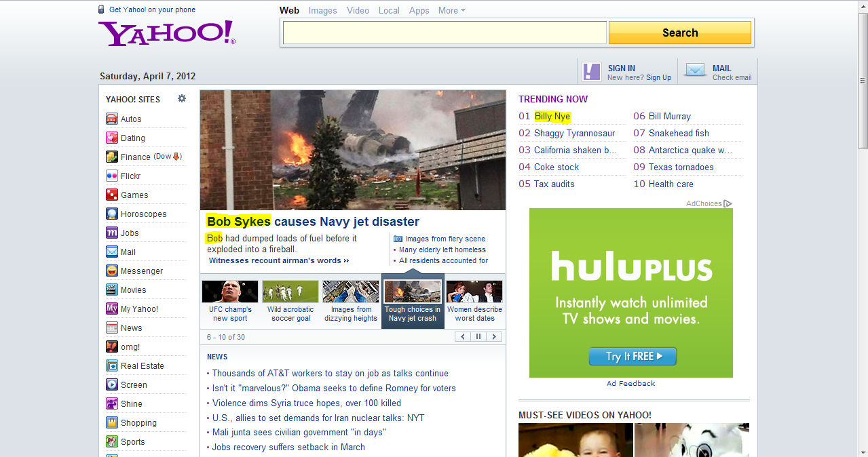The height and width of the screenshot is (457, 868).
Task: Click the main burning jet crash photo
Action: [x=353, y=150]
